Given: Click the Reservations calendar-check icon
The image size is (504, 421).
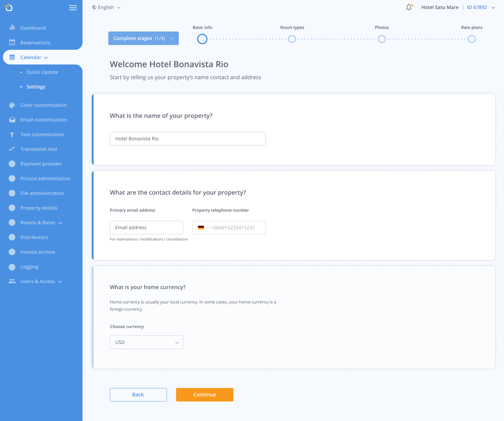Looking at the screenshot, I should pyautogui.click(x=12, y=42).
